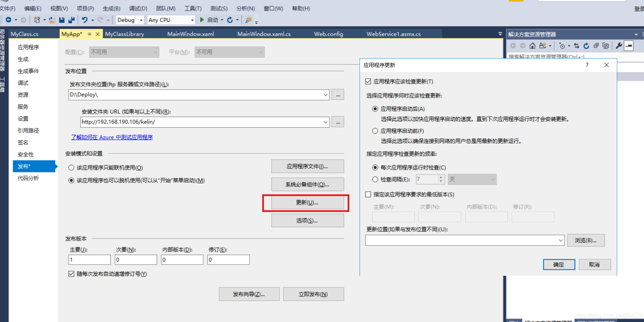
Task: Click the Find in Files toolbar icon
Action: tap(248, 20)
